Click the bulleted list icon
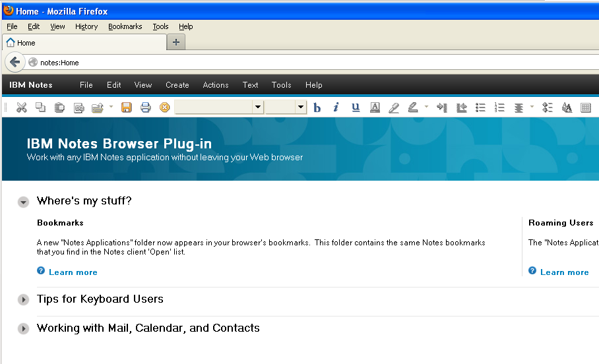This screenshot has width=599, height=364. pyautogui.click(x=480, y=107)
